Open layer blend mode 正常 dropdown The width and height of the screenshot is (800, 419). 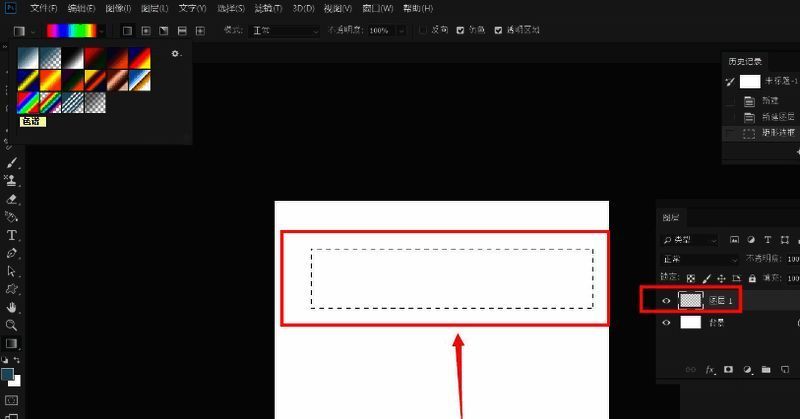(699, 259)
